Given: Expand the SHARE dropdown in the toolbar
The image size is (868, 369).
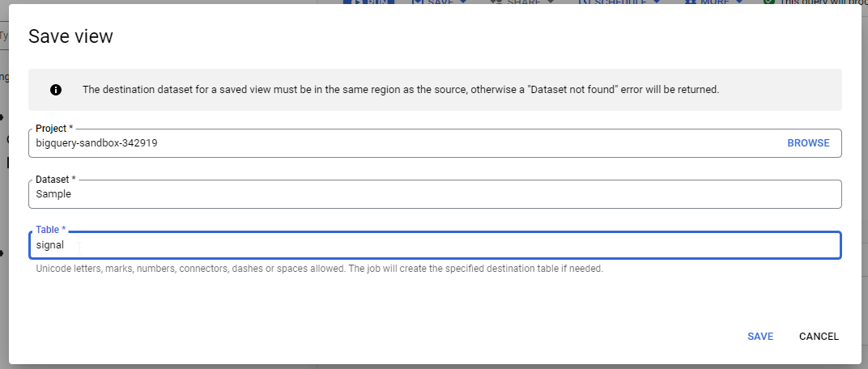Looking at the screenshot, I should (522, 2).
